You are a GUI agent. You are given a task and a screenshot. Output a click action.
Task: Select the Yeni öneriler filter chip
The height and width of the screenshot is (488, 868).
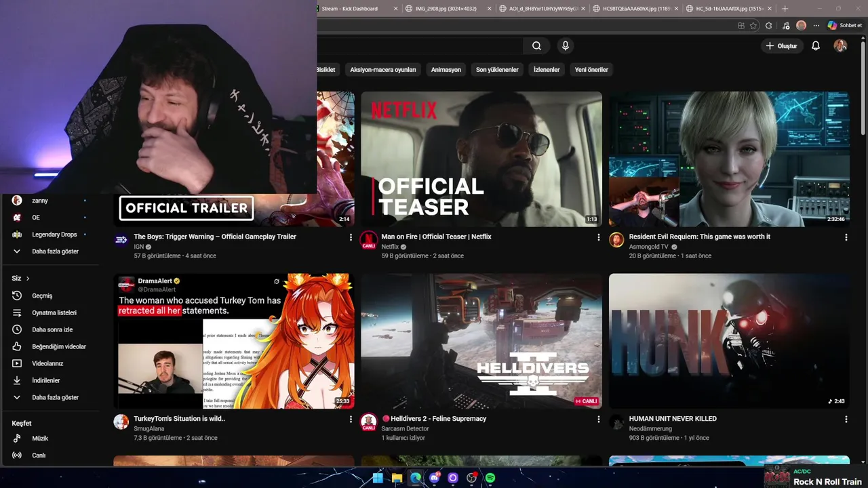click(591, 70)
